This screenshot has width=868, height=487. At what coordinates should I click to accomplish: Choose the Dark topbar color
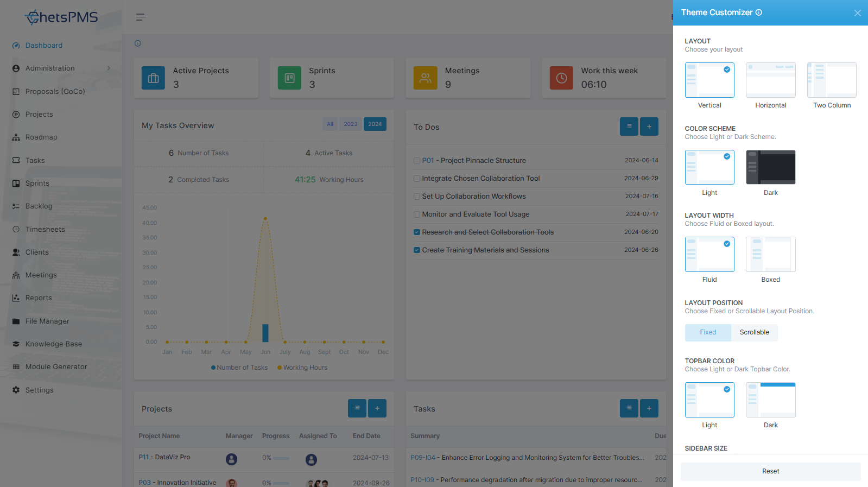771,400
